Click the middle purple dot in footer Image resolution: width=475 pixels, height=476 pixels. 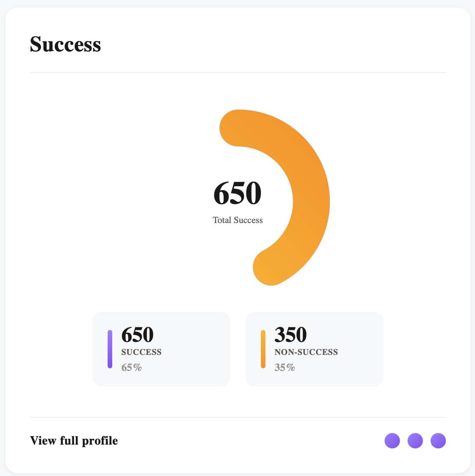click(415, 440)
